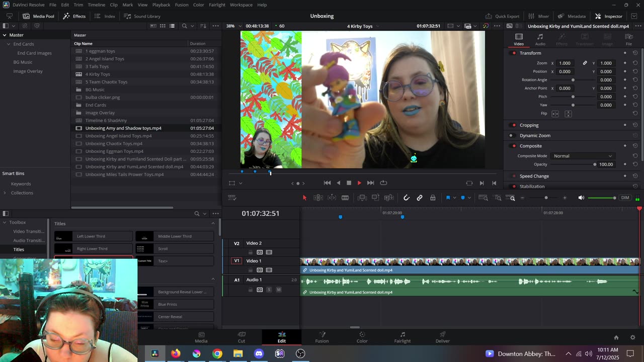The image size is (644, 362).
Task: Solo Audio 1 track with S button
Action: [x=269, y=290]
